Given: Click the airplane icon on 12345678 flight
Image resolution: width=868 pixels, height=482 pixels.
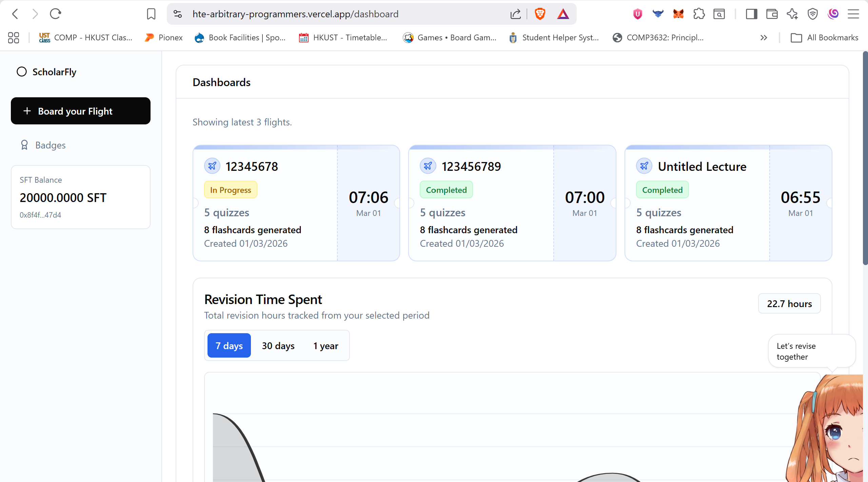Looking at the screenshot, I should [212, 166].
